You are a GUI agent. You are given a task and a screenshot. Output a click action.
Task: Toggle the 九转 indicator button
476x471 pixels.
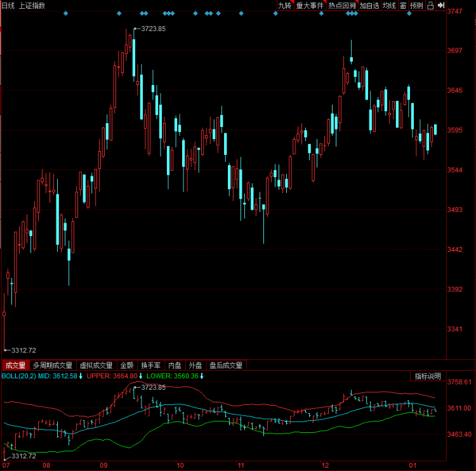[x=284, y=6]
